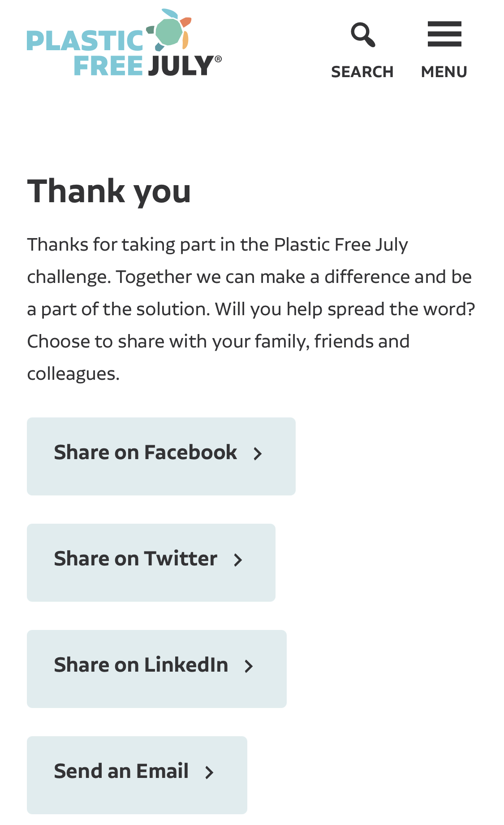Open the hamburger menu icon
504x825 pixels.
coord(444,34)
